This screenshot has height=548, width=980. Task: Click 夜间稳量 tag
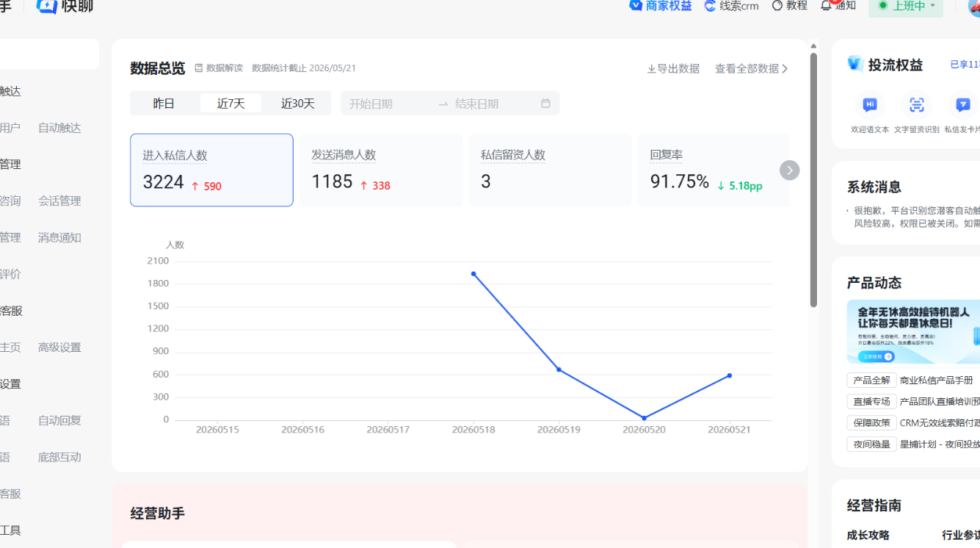click(871, 444)
